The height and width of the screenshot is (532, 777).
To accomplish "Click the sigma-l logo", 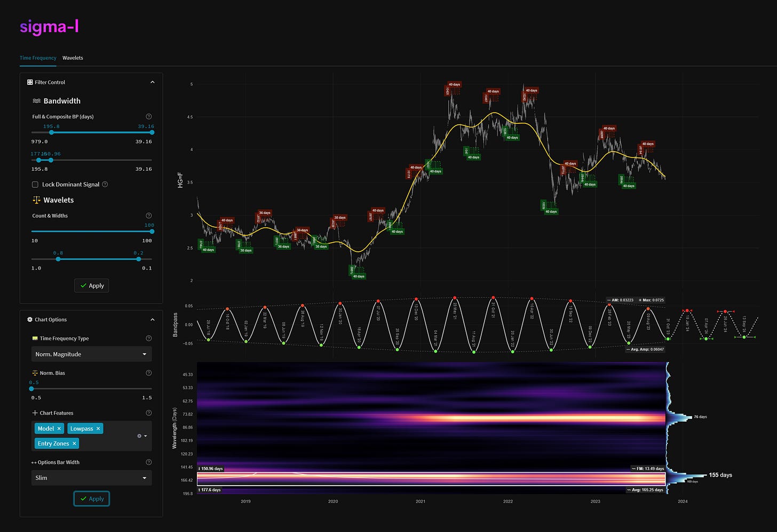I will coord(49,27).
